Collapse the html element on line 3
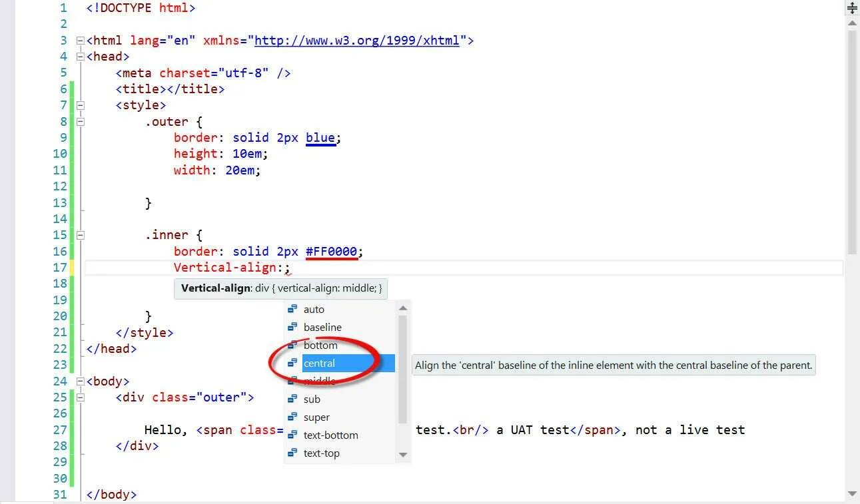This screenshot has width=860, height=504. point(81,41)
